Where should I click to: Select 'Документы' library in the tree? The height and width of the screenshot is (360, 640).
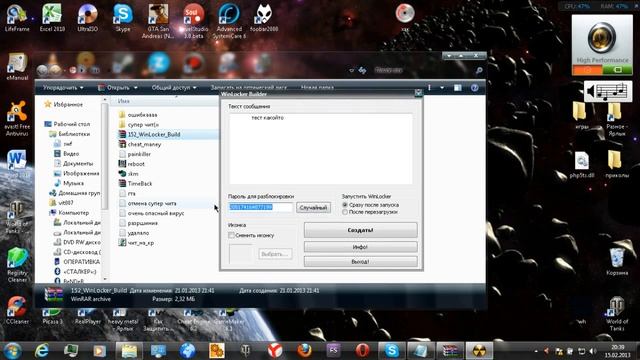[78, 163]
